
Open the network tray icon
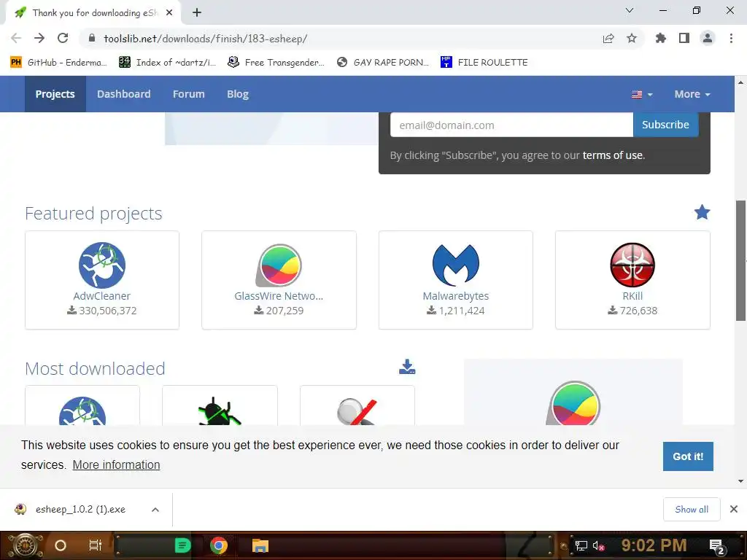click(x=581, y=546)
